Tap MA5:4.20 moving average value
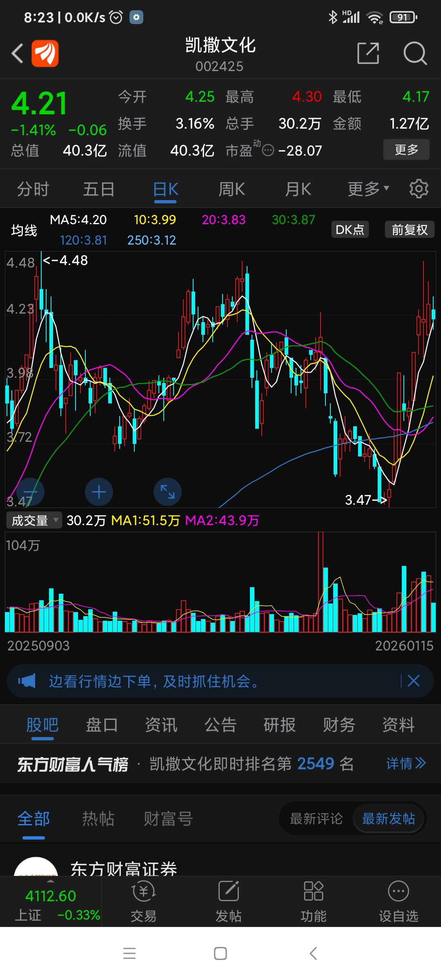The width and height of the screenshot is (441, 980). coord(78,220)
